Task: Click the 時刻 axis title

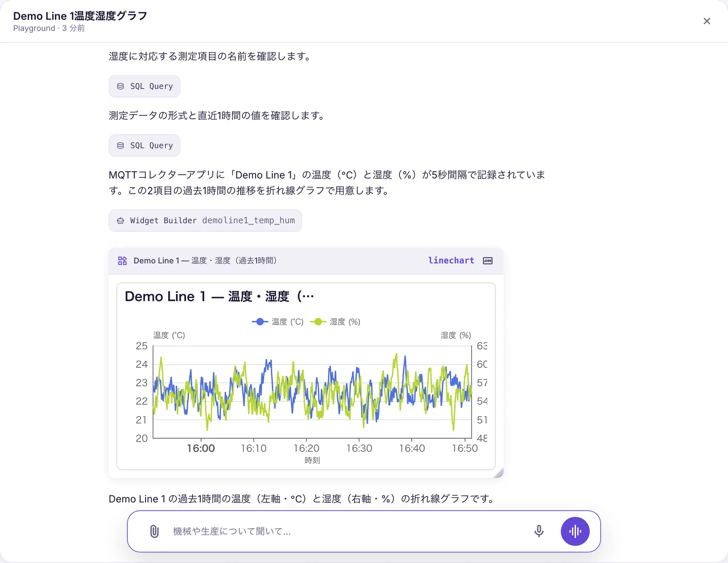Action: click(x=312, y=460)
